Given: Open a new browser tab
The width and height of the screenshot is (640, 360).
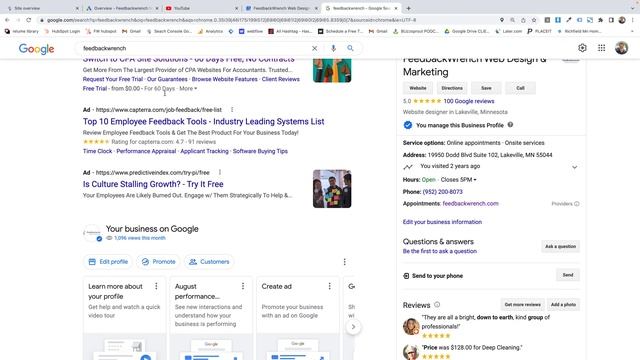Looking at the screenshot, I should point(408,8).
